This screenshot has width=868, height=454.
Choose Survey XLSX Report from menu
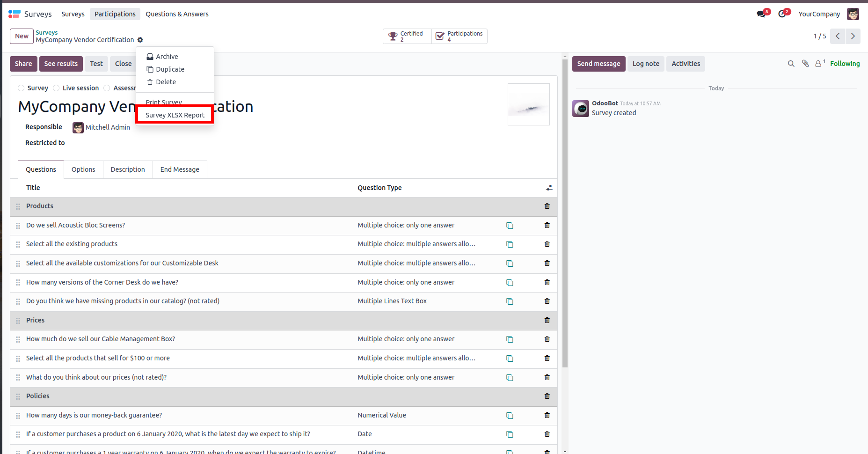pos(175,115)
